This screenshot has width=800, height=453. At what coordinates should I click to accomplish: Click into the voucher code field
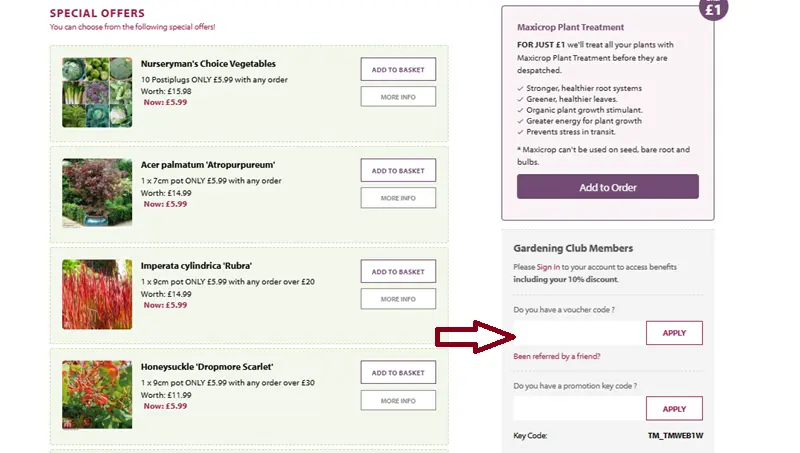577,333
